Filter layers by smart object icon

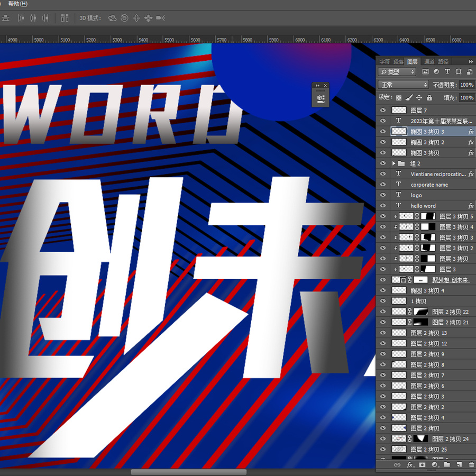pos(470,71)
